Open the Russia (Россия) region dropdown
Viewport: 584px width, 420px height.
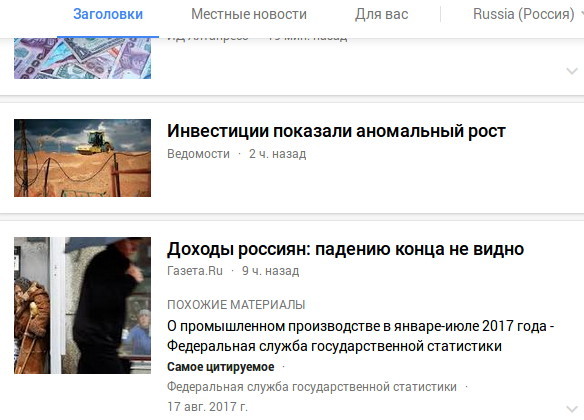point(526,15)
